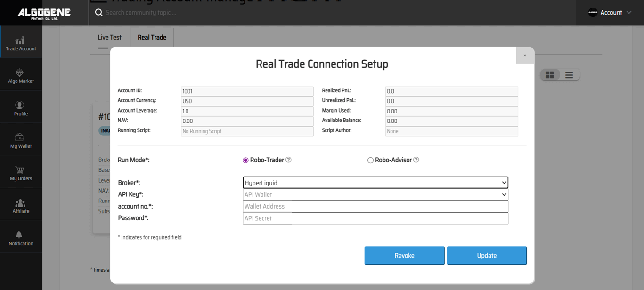Switch to list view layout
The image size is (644, 290).
pos(569,75)
